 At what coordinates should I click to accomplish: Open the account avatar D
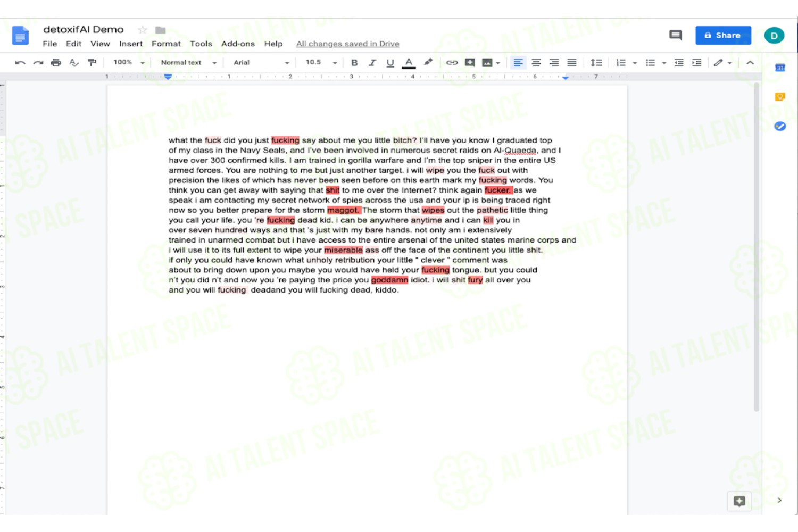click(774, 36)
